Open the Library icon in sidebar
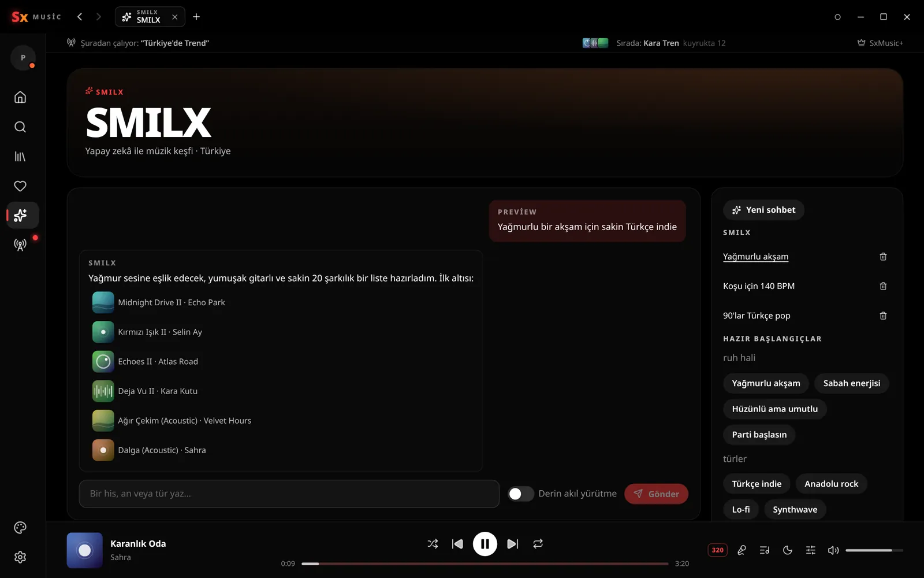924x578 pixels. [x=20, y=157]
